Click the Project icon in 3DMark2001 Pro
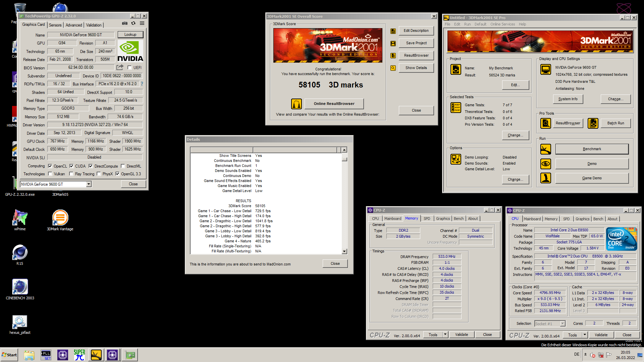The height and width of the screenshot is (362, 644). pos(456,69)
